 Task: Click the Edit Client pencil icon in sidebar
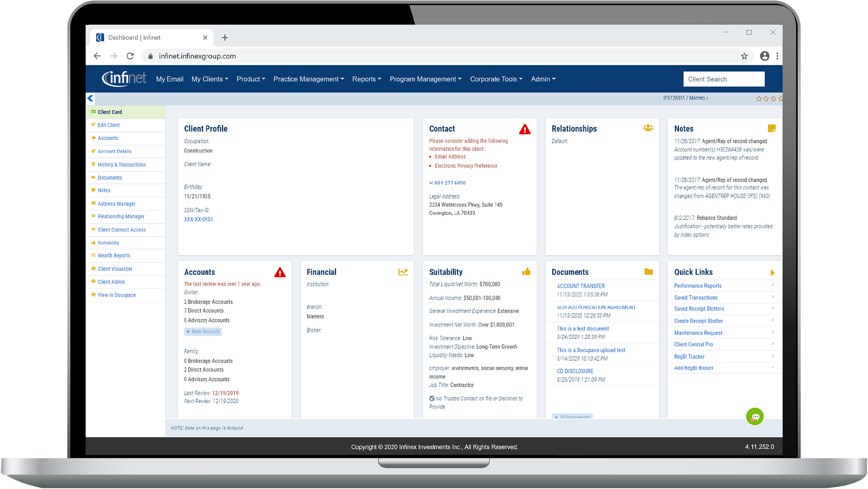click(x=93, y=124)
